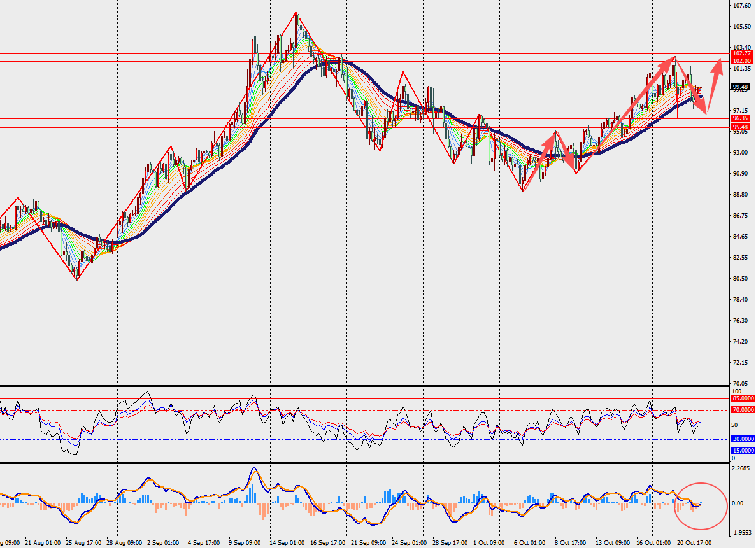The width and height of the screenshot is (756, 548).
Task: Click the 76.30 price axis value
Action: (741, 321)
